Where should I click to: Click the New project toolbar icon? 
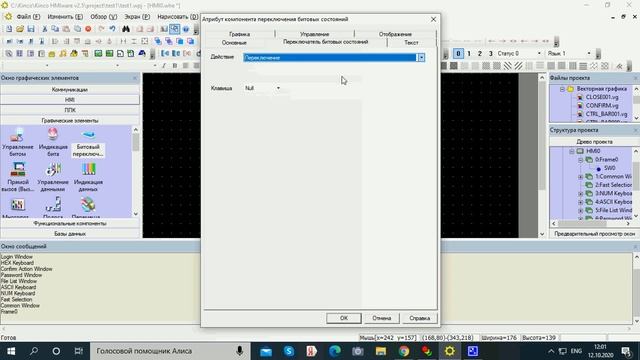9,29
